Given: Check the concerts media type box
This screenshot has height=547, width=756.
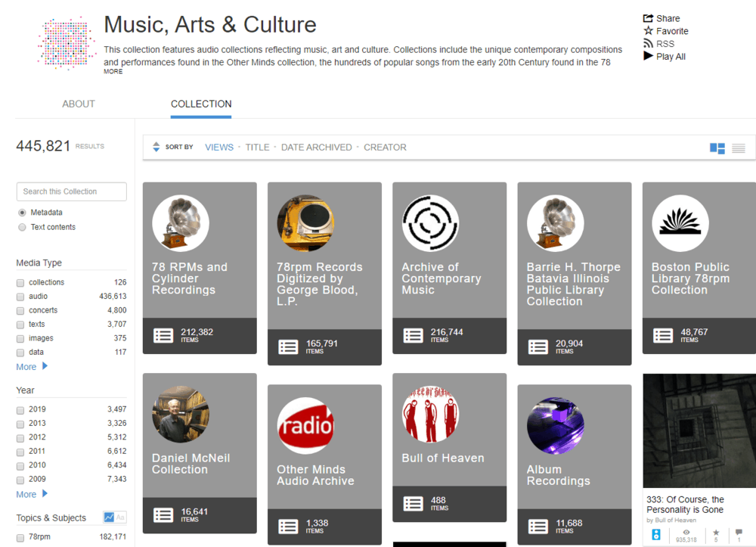Looking at the screenshot, I should click(20, 311).
